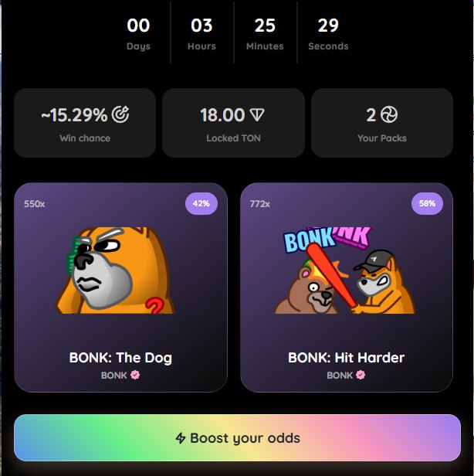Click the 772x quantity label

260,204
